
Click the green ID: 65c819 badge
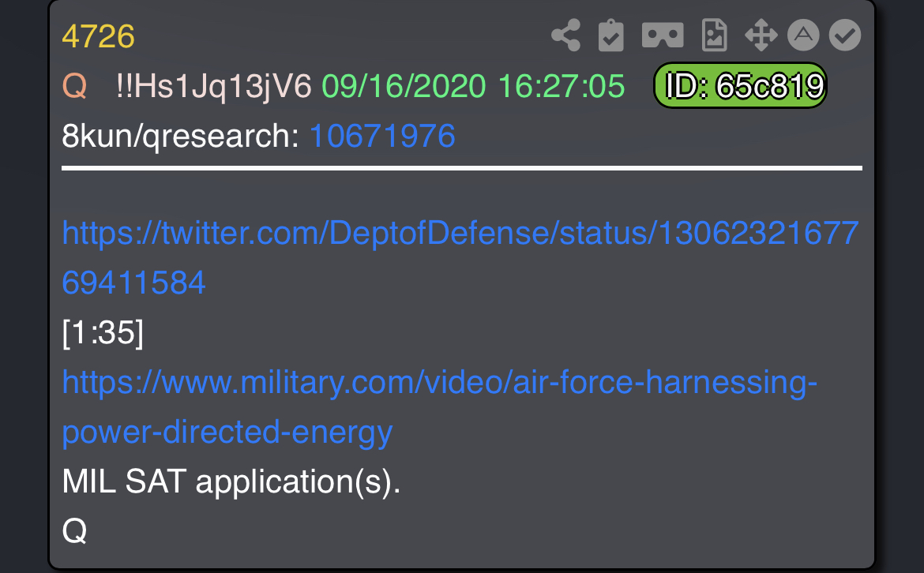(x=740, y=85)
